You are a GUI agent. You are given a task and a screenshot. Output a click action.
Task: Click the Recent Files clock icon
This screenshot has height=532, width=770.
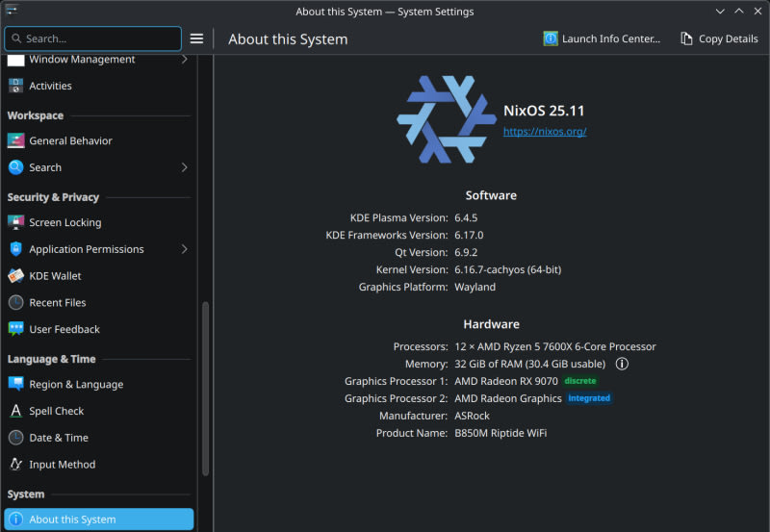15,302
